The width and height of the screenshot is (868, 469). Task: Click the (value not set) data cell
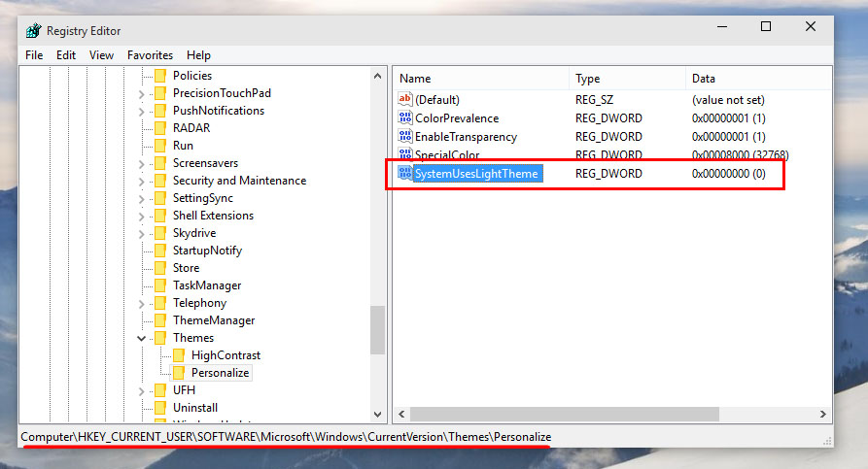tap(728, 100)
